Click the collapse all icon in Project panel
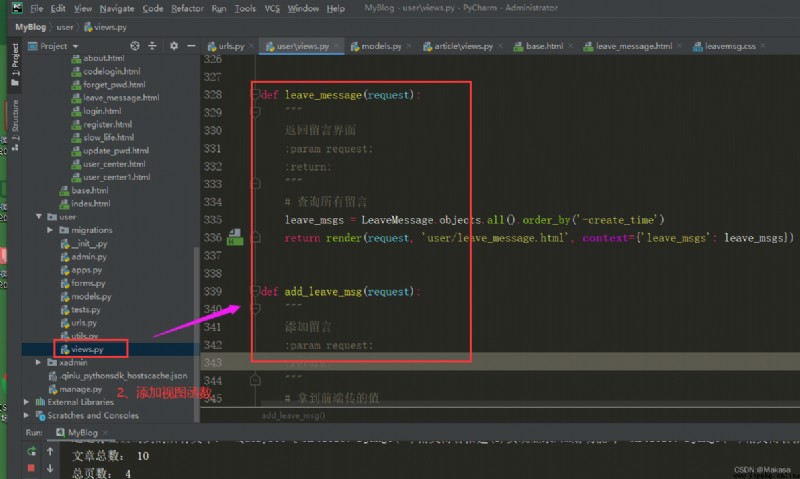Screen dimensions: 800x479 tap(152, 46)
